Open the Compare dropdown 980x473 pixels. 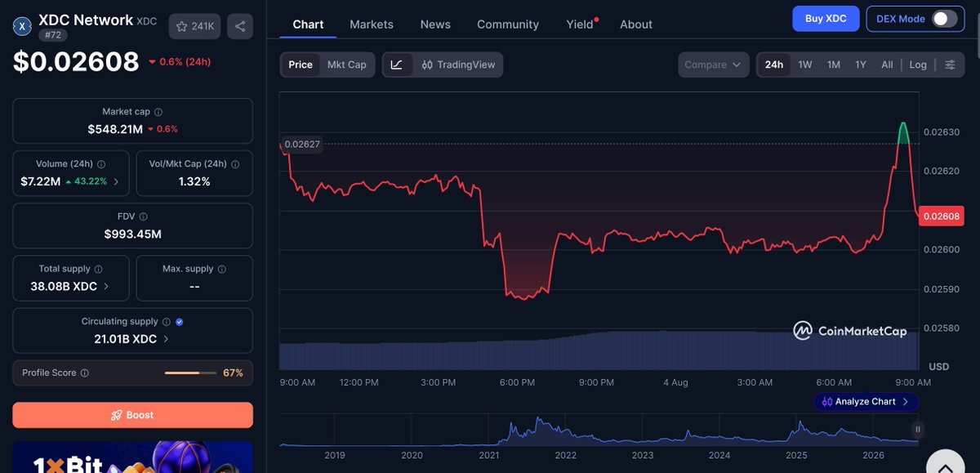coord(714,65)
